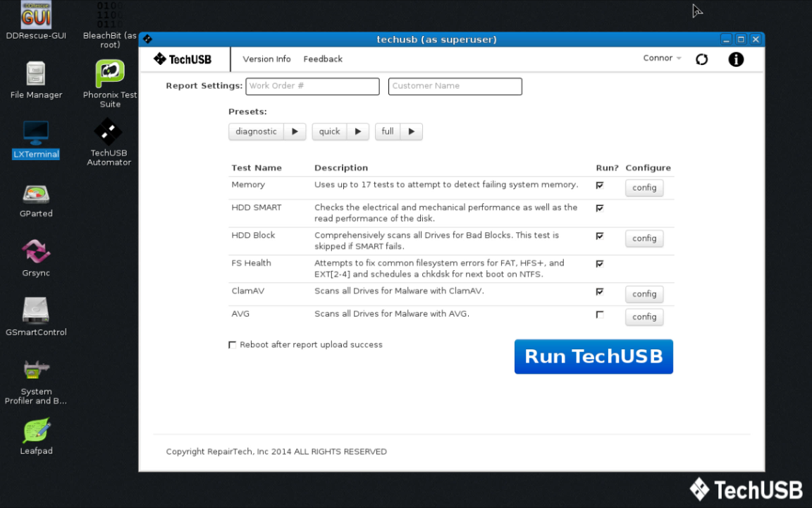812x508 pixels.
Task: Click the HDD Block test name text
Action: [x=253, y=236]
